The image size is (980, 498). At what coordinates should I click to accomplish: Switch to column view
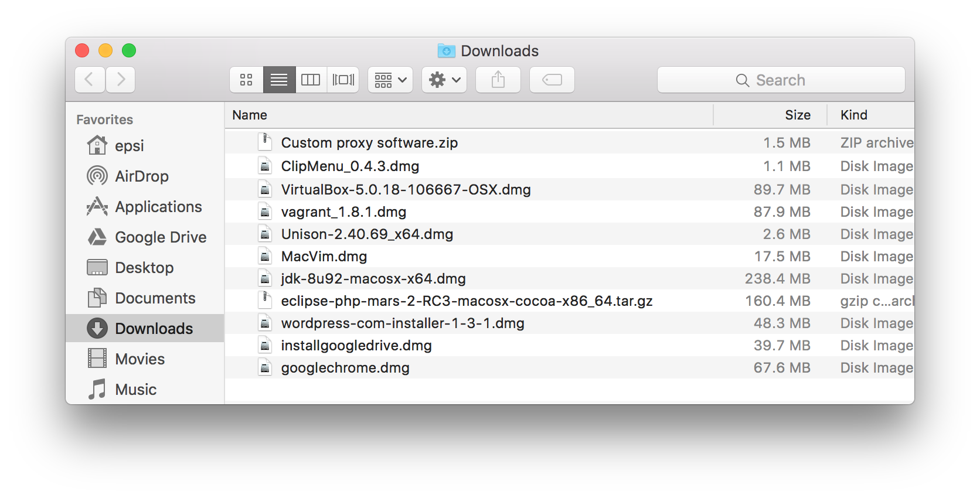click(x=311, y=80)
